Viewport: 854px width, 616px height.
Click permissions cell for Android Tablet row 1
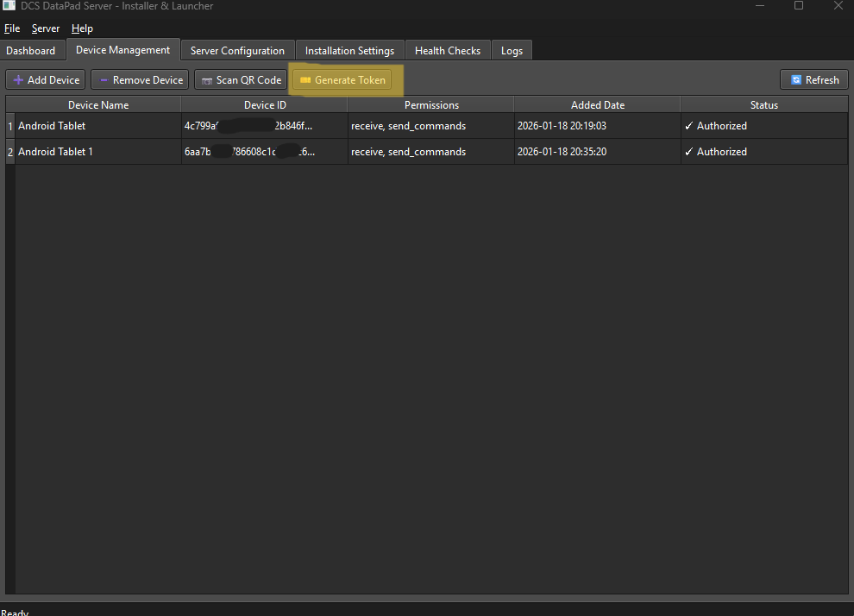431,126
